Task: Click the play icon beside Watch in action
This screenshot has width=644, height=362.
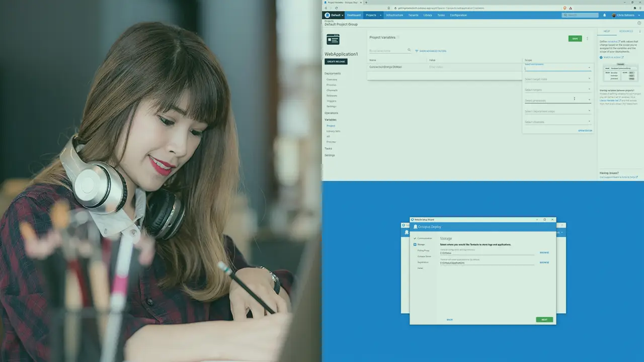Action: (601, 57)
